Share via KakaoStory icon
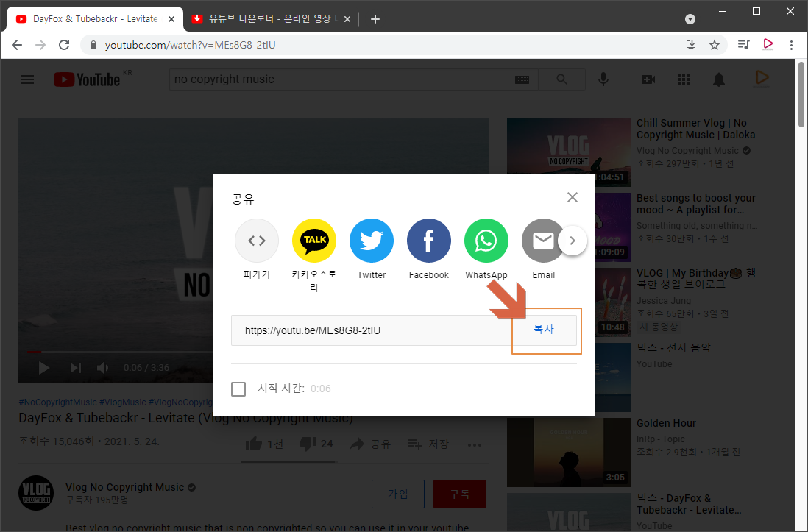Screen dimensions: 808x532 313,240
